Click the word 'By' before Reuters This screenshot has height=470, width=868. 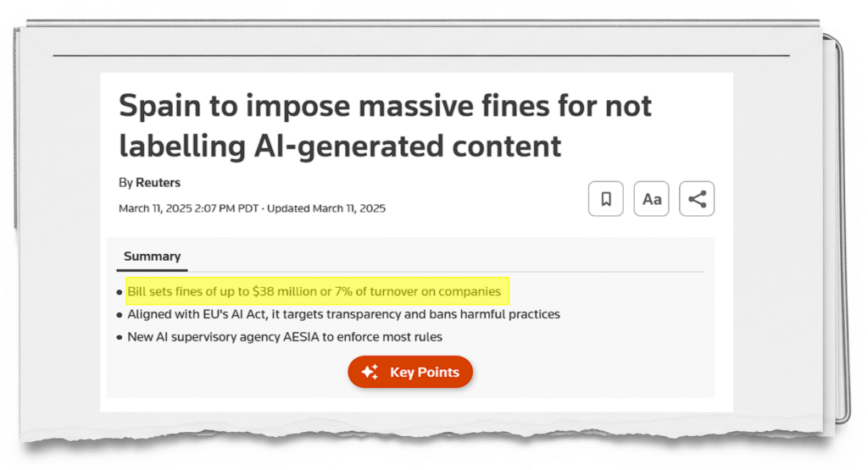(x=125, y=182)
